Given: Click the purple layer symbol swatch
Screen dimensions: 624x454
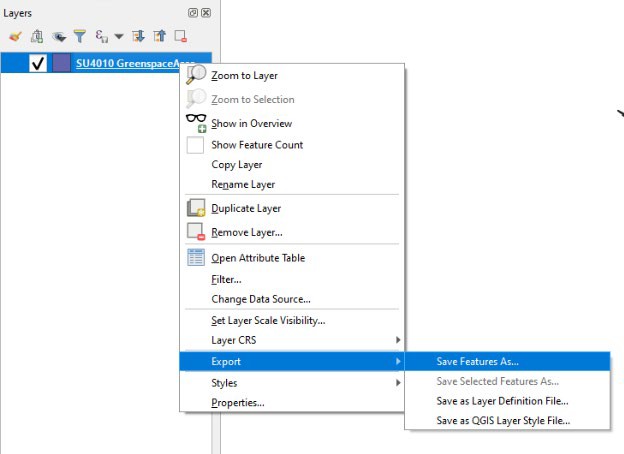Looking at the screenshot, I should click(61, 63).
